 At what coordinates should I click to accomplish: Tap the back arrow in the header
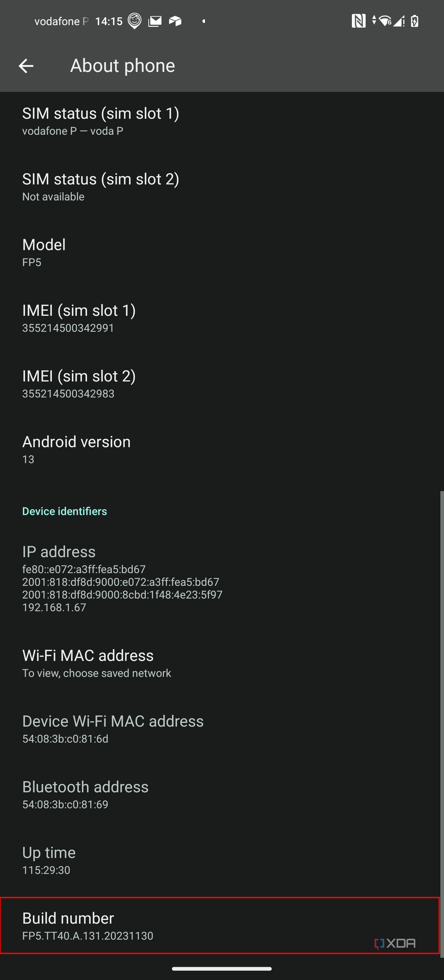click(26, 66)
